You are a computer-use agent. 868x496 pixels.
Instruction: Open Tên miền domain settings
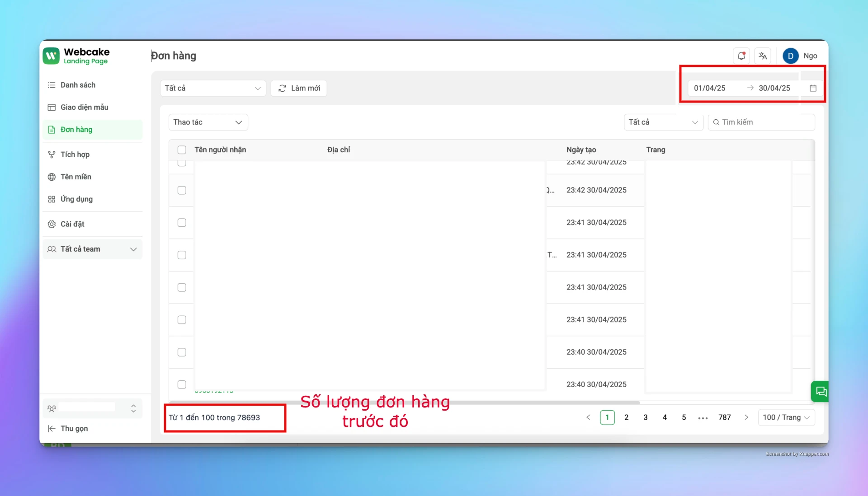75,177
